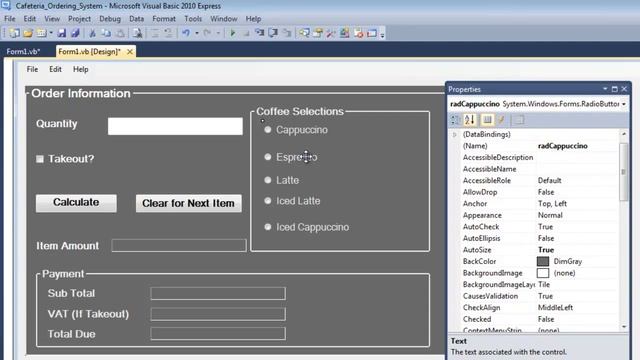Click the Uncomment lines icon

pyautogui.click(x=168, y=33)
